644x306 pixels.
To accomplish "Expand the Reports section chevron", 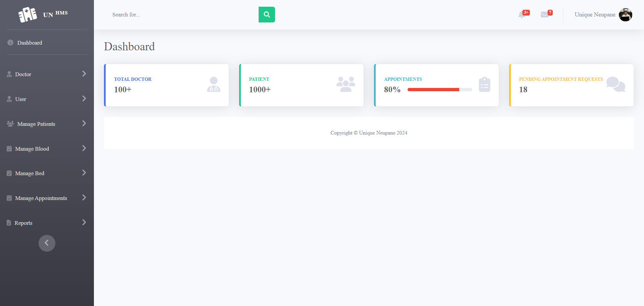I will coord(84,222).
